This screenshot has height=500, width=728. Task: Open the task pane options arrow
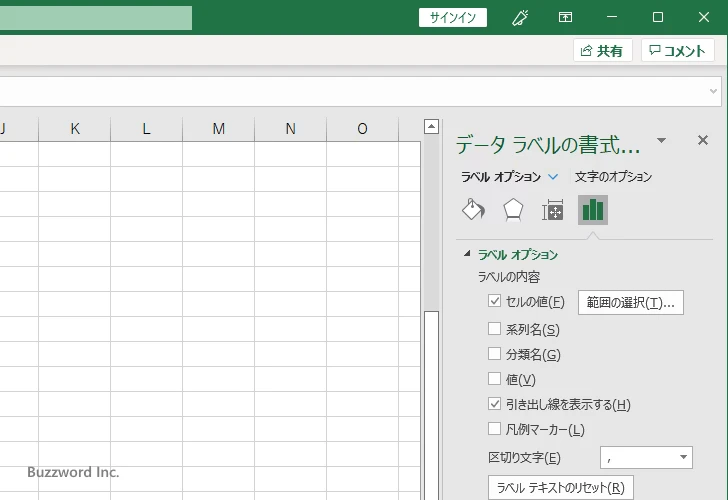point(662,140)
